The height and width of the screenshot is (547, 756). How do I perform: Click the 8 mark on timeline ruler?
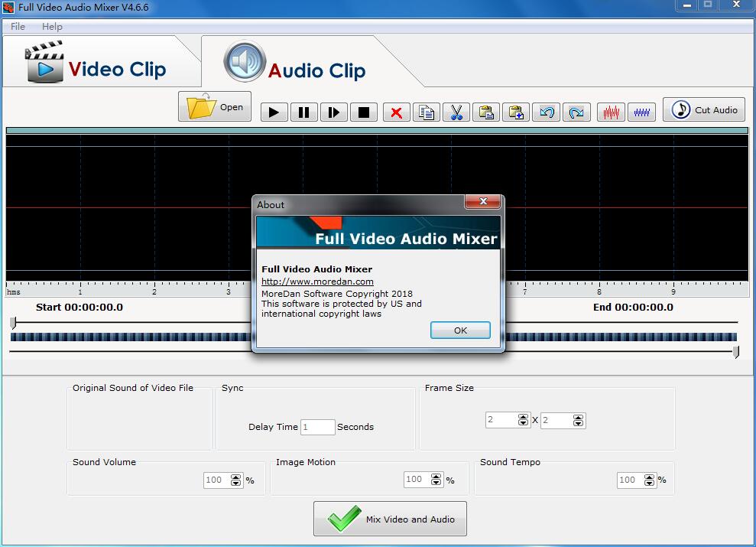point(599,291)
